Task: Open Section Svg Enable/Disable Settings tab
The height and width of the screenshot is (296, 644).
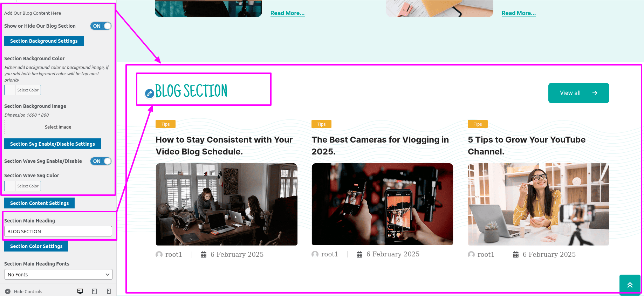Action: point(53,144)
